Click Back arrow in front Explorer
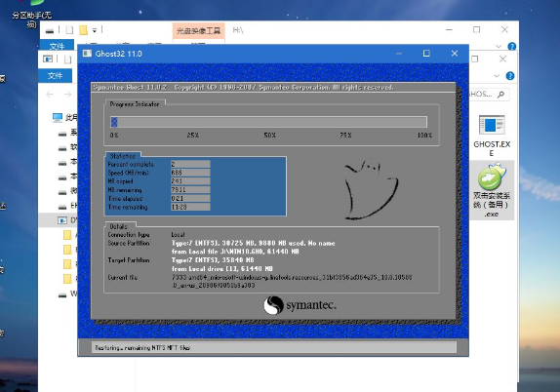The height and width of the screenshot is (392, 560). tap(50, 95)
